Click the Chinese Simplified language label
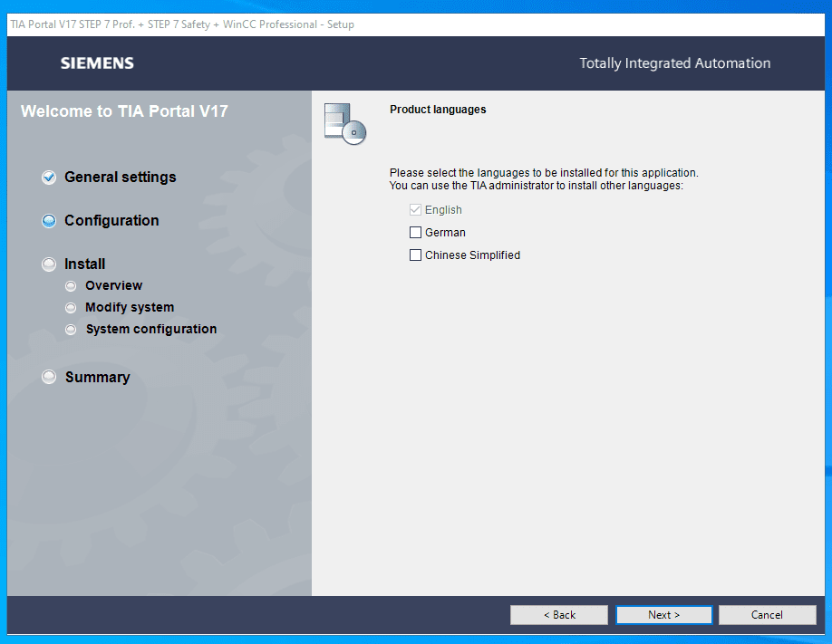832x644 pixels. click(472, 255)
